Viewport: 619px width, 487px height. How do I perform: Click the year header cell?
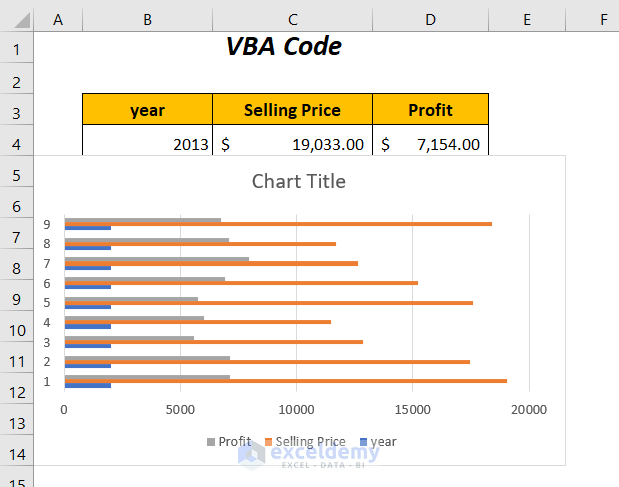pos(148,110)
